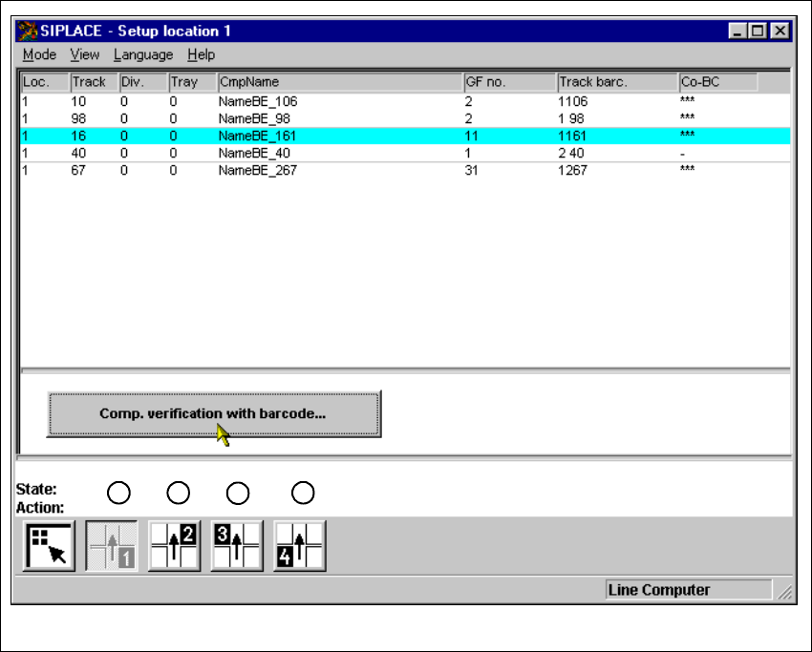This screenshot has width=812, height=652.
Task: Click the SIPLACE application icon in title bar
Action: pyautogui.click(x=28, y=31)
